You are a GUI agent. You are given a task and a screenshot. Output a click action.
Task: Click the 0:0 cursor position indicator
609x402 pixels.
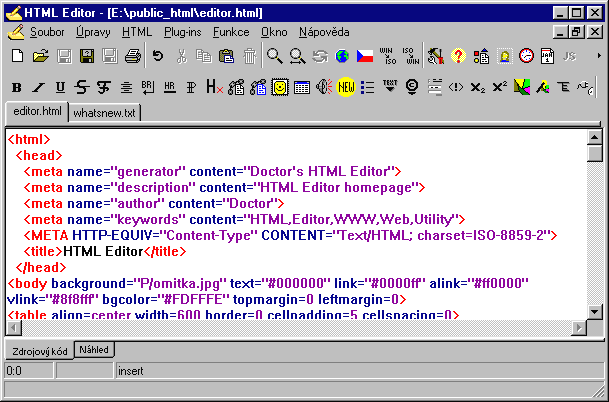point(29,371)
